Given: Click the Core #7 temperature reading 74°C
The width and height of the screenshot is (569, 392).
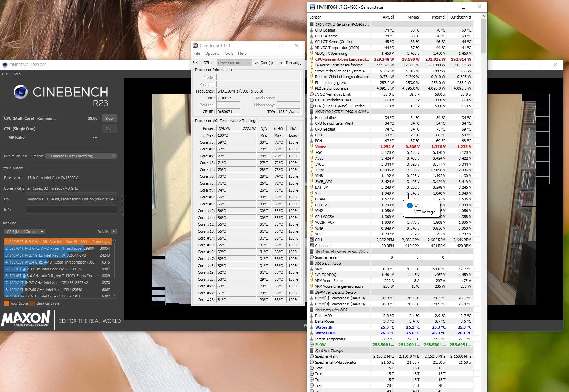Looking at the screenshot, I should (237, 190).
